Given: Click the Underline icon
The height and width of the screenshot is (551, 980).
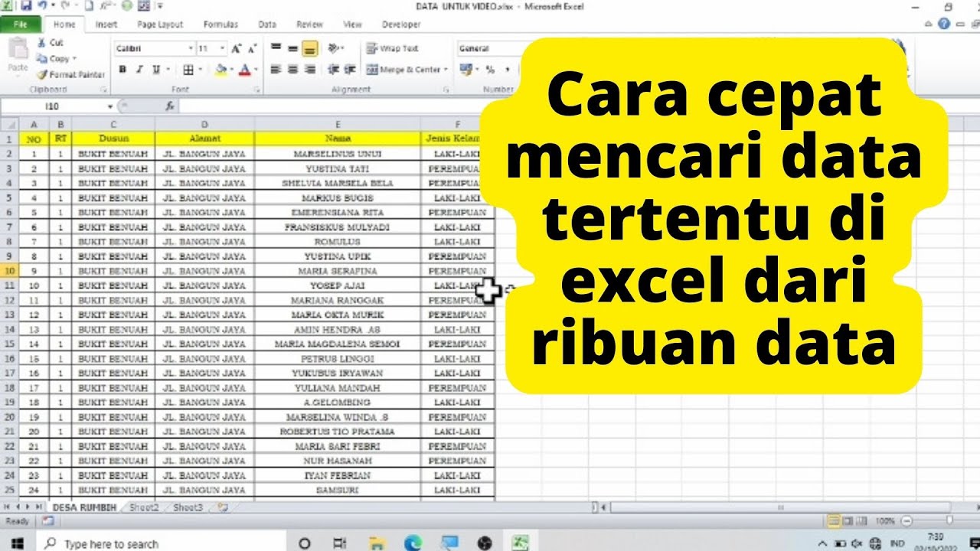Looking at the screenshot, I should pyautogui.click(x=155, y=70).
